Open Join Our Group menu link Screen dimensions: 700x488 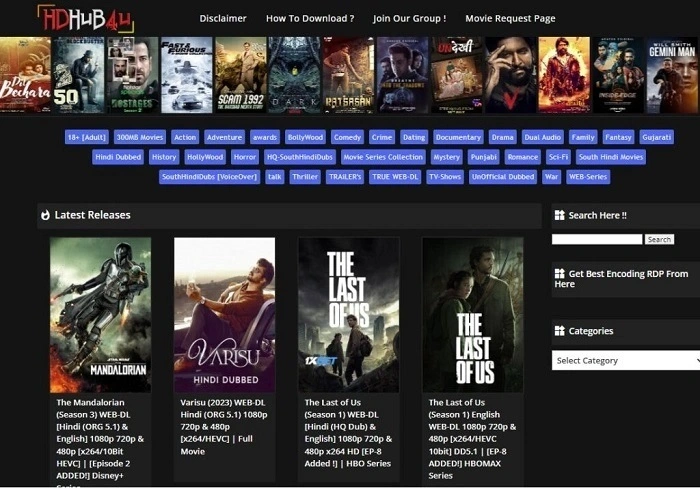(409, 18)
